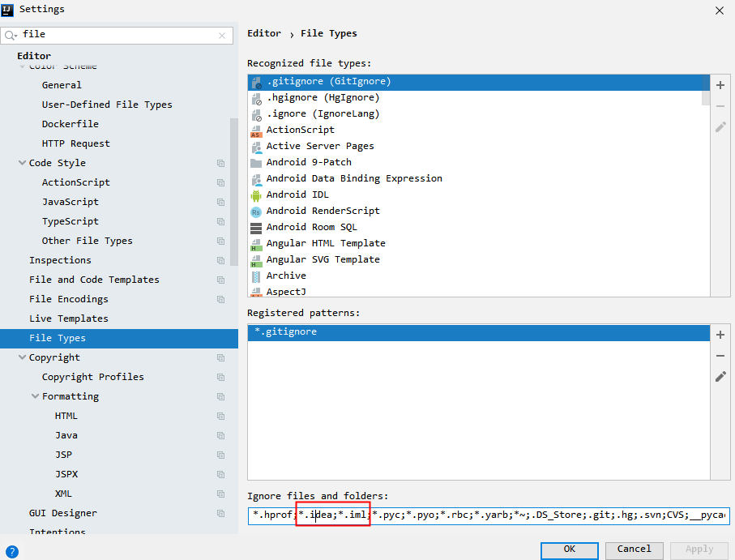The image size is (735, 560).
Task: Collapse the Formatting tree node
Action: coord(35,396)
